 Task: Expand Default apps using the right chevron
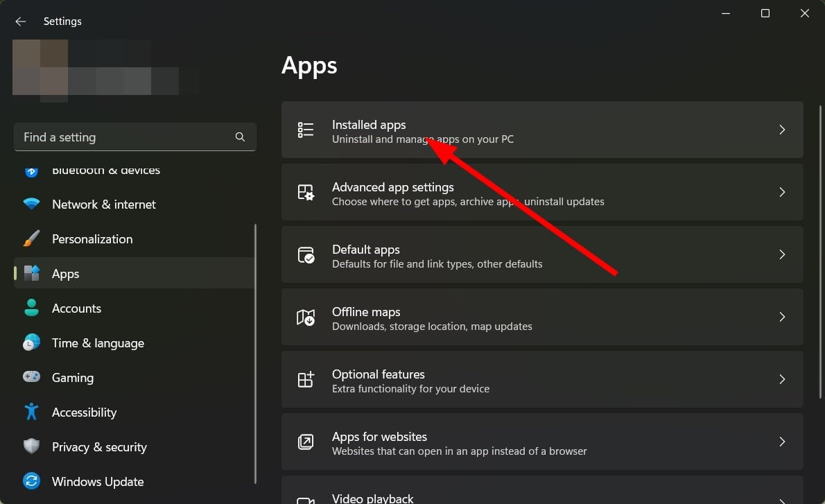(783, 254)
